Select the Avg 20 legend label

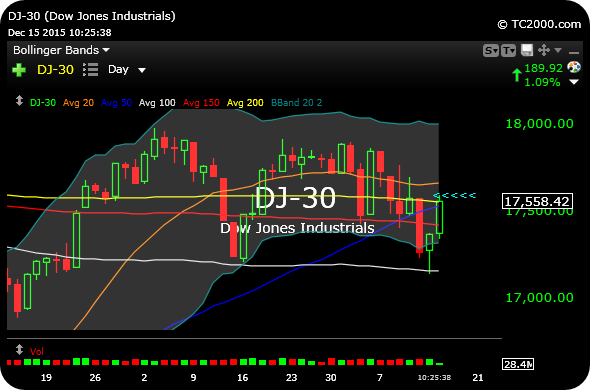(78, 103)
